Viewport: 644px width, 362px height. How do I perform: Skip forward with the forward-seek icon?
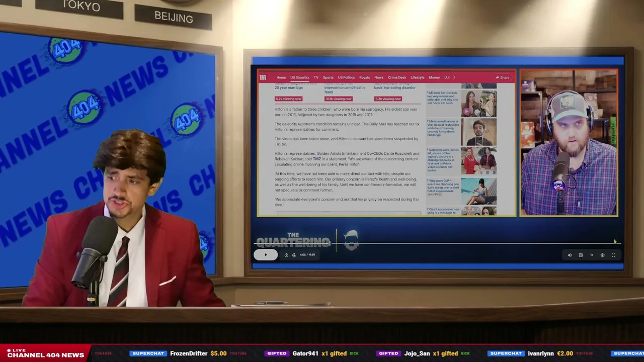point(294,255)
